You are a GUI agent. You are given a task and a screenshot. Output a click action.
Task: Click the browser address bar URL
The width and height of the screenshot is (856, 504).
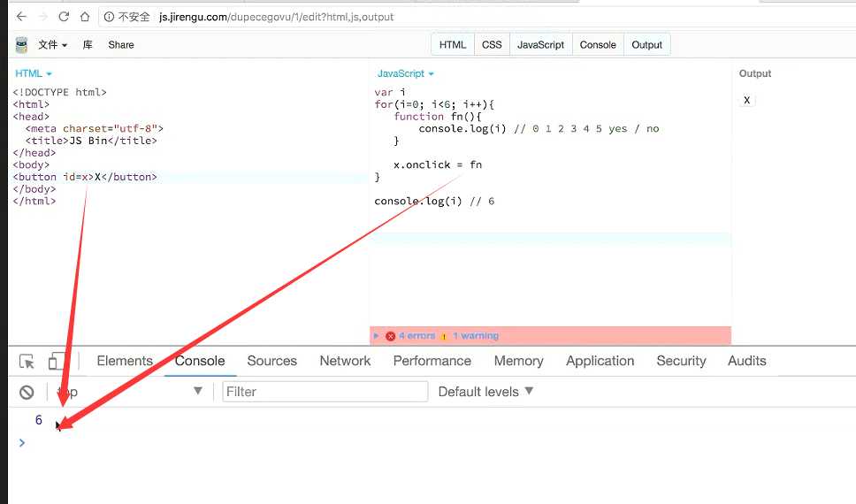pos(276,17)
